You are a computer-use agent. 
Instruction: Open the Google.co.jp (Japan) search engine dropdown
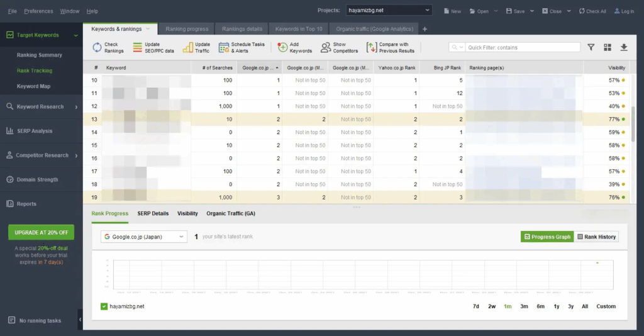click(144, 237)
